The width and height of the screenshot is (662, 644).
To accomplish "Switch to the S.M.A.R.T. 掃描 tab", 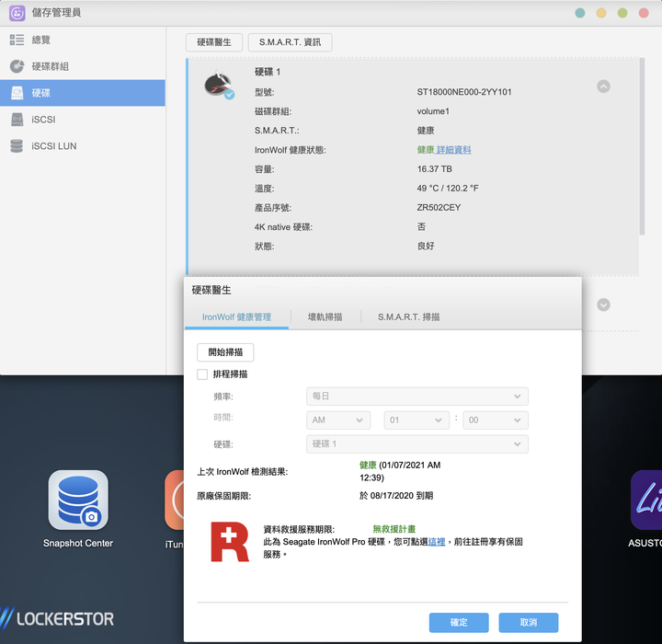I will pos(408,316).
